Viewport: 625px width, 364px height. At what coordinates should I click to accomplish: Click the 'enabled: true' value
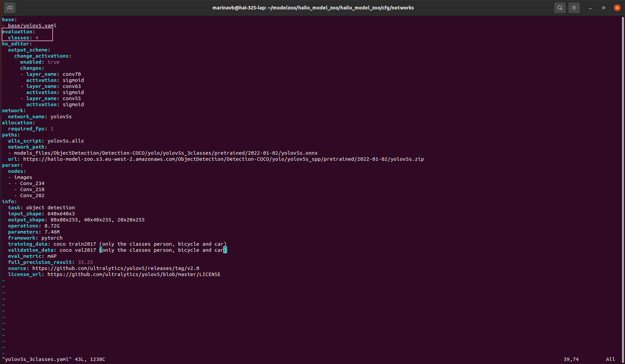[53, 62]
